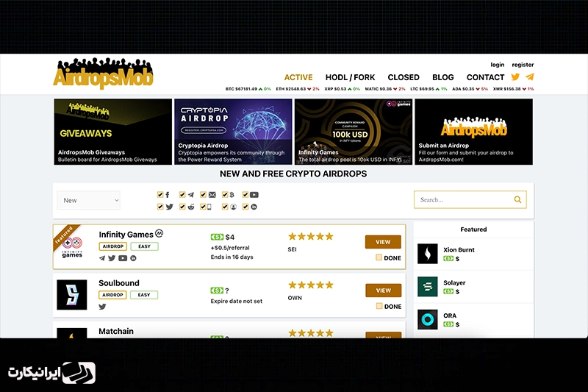Open the HODL / FORK menu item
Screen dimensions: 588x392
click(x=350, y=77)
